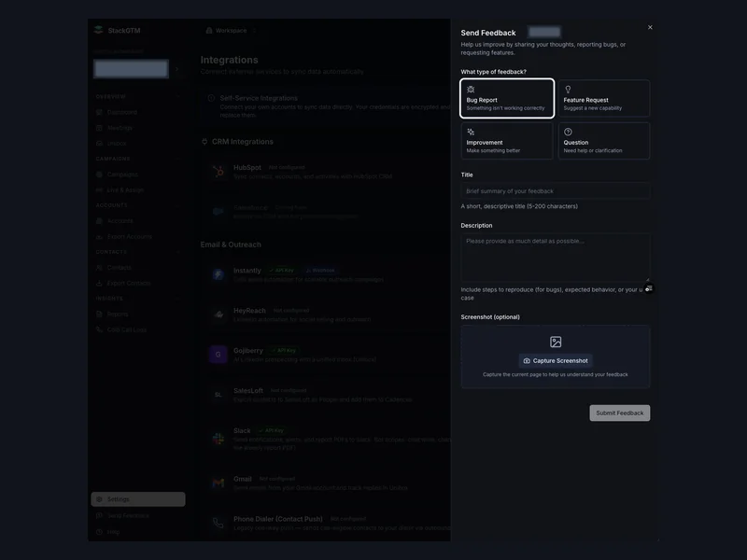The width and height of the screenshot is (747, 560).
Task: Open Dashboard in the background sidebar
Action: 122,112
